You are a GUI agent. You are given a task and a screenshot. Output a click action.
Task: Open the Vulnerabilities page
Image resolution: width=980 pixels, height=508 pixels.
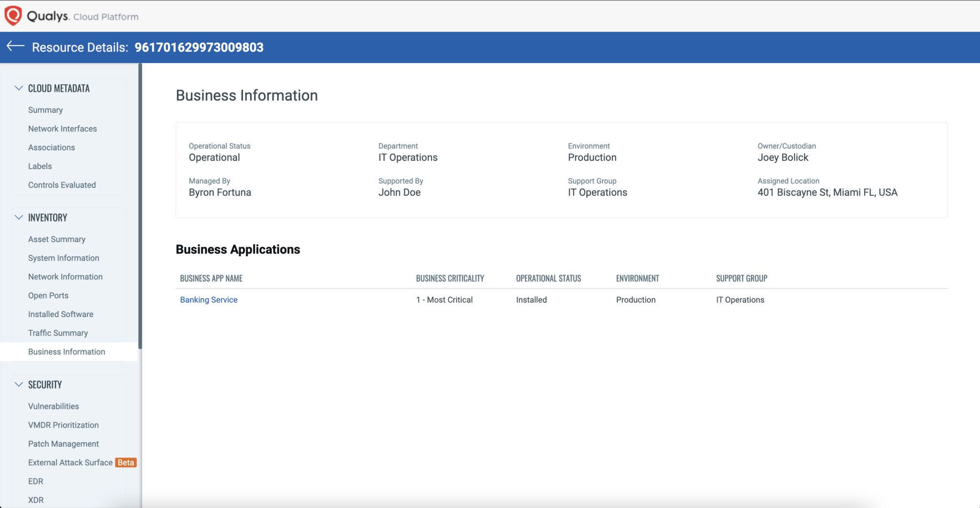click(x=53, y=406)
